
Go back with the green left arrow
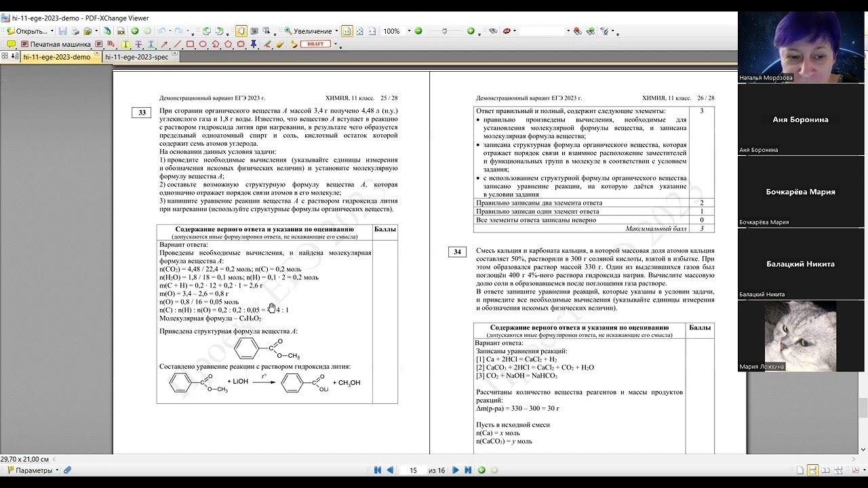[x=135, y=31]
